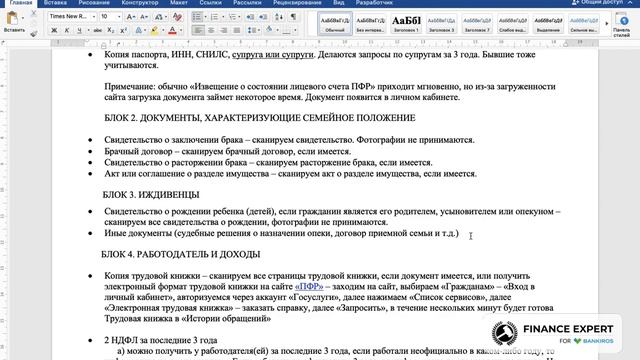Toggle underline (Ч) formatting
The width and height of the screenshot is (640, 360).
point(79,30)
